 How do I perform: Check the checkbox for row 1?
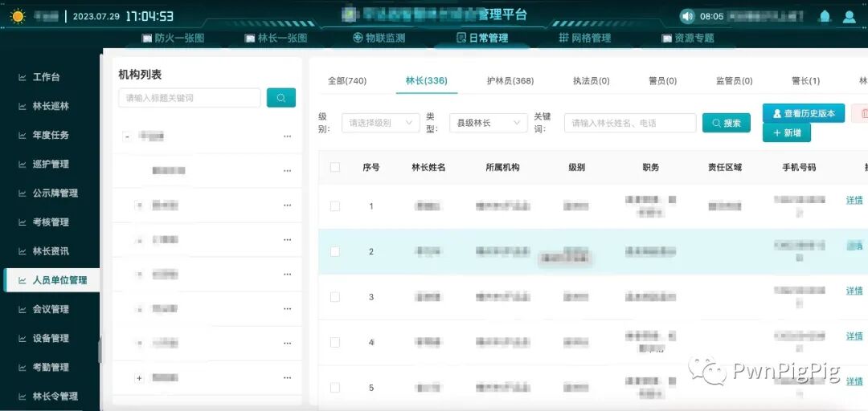[x=335, y=205]
